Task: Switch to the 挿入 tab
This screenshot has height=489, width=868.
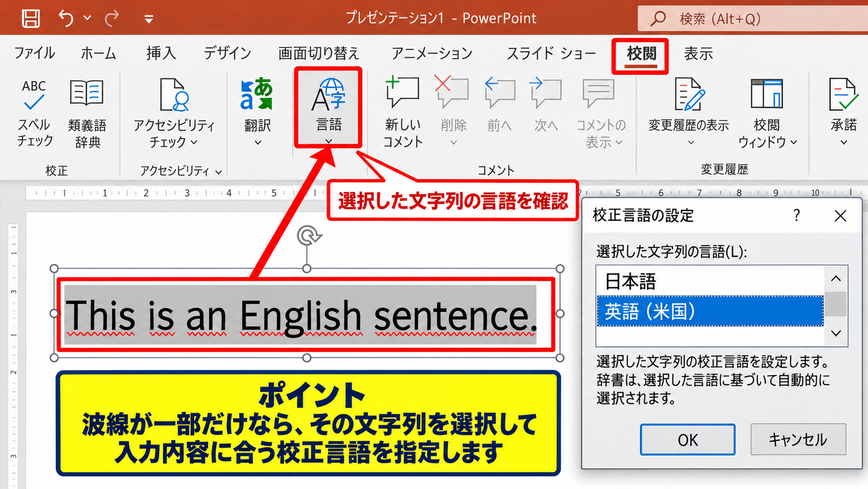Action: (161, 53)
